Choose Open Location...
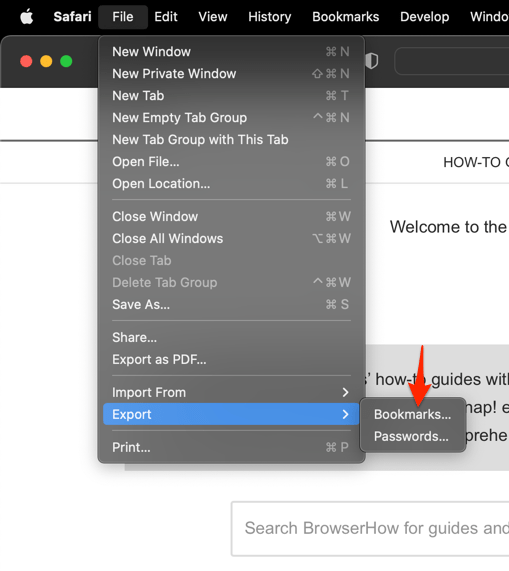Screen dimensions: 509x571 [231, 184]
